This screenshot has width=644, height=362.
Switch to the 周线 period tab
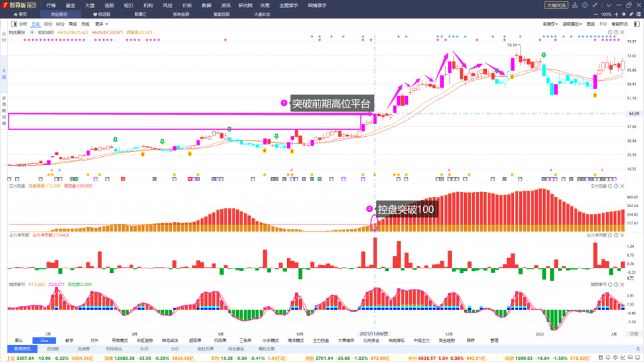[x=72, y=24]
